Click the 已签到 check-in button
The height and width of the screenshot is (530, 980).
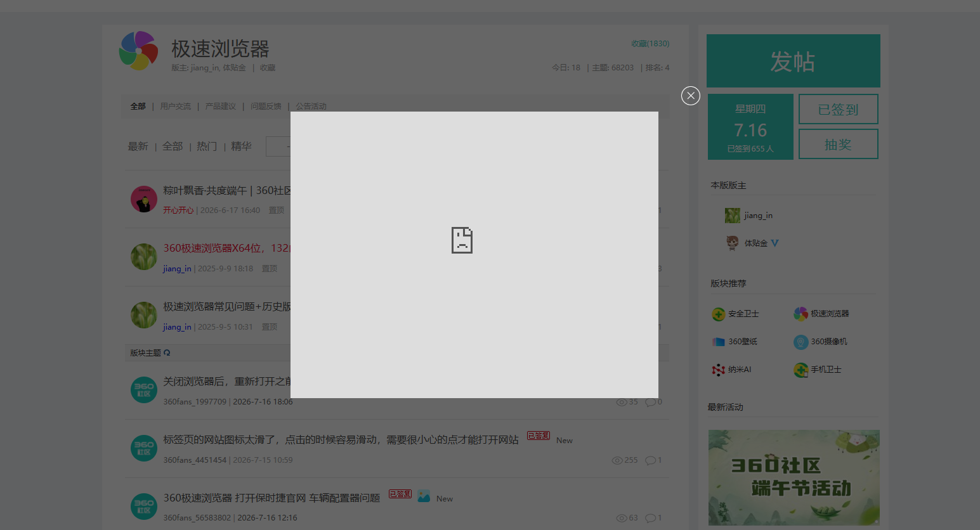[x=838, y=109]
